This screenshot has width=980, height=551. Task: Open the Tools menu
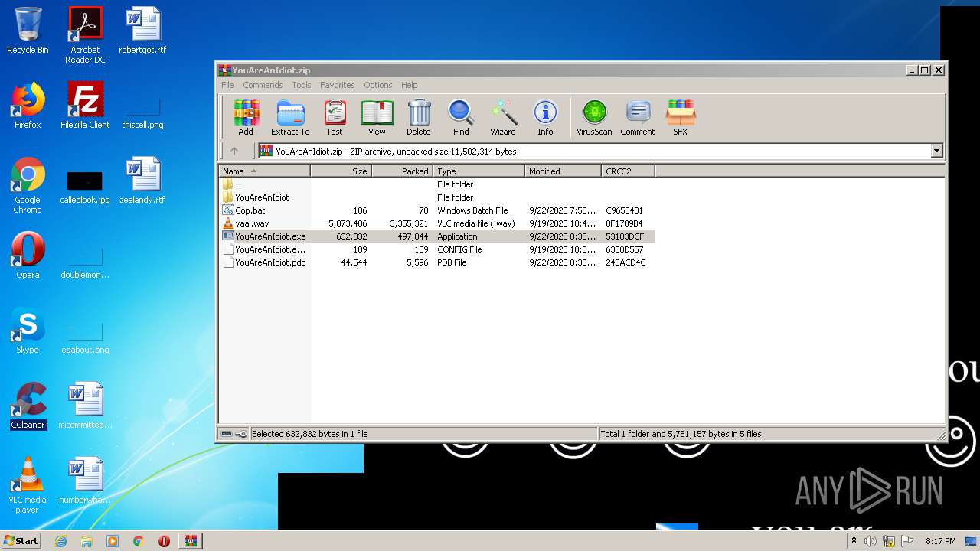302,85
